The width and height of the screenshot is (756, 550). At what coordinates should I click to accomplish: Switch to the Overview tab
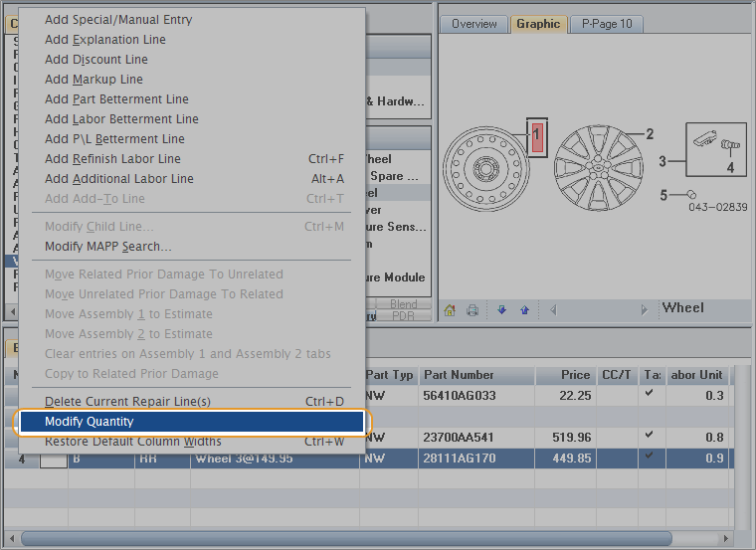473,24
